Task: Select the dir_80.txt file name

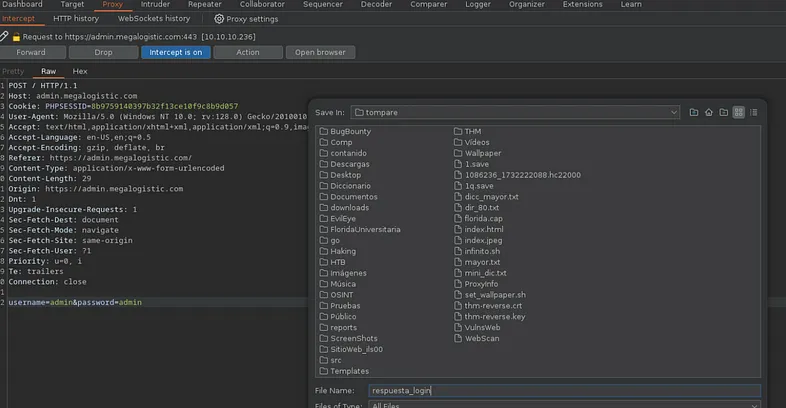Action: (482, 208)
